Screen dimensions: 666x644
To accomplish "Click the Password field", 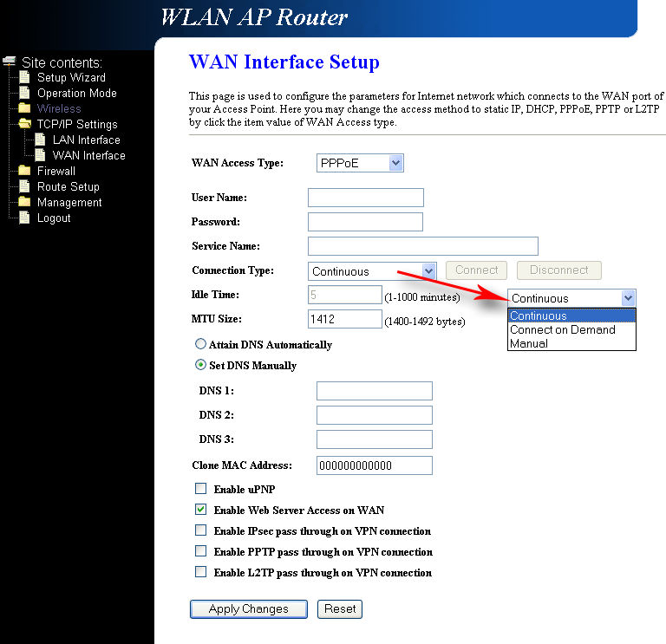I will [365, 222].
